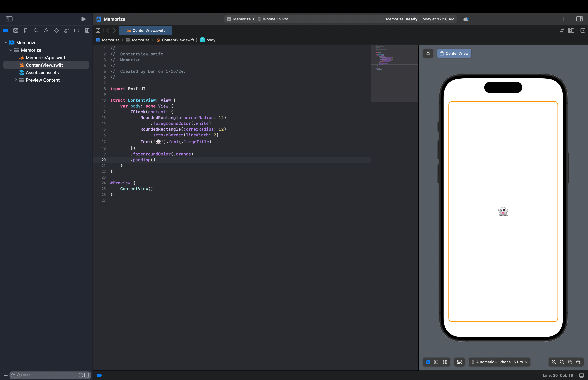Choose iPhone 15 Pro run destination
Screen dimensions: 588x380
pyautogui.click(x=273, y=19)
